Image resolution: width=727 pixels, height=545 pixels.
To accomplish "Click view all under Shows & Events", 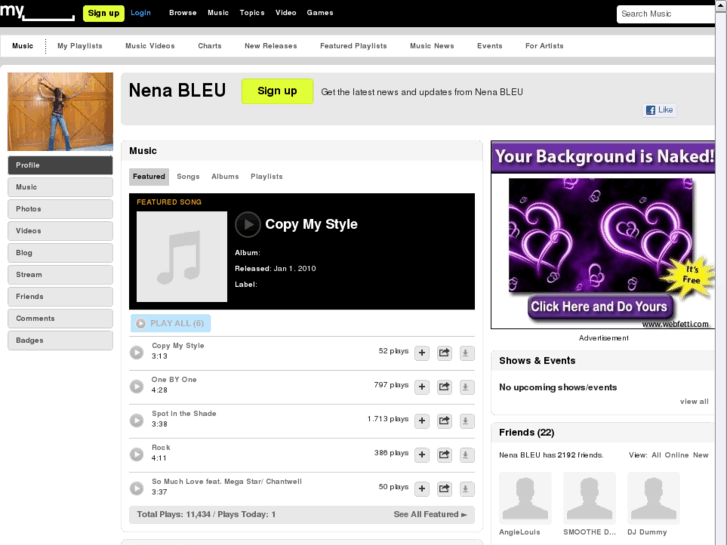I will tap(694, 402).
